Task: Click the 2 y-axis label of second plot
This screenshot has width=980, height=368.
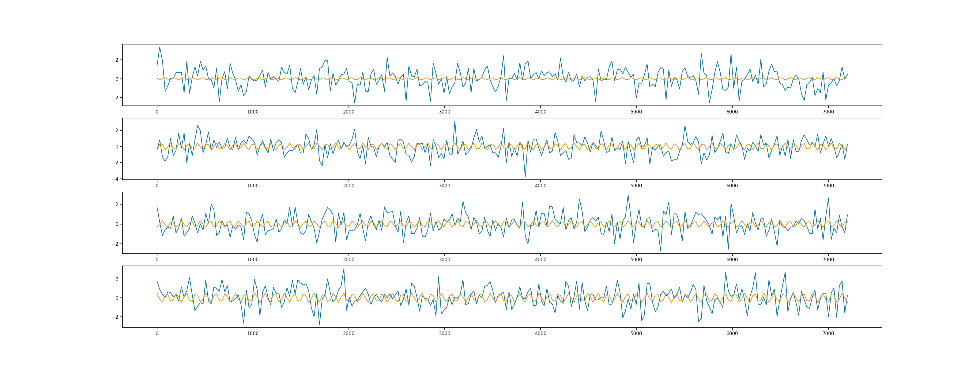Action: pyautogui.click(x=117, y=130)
